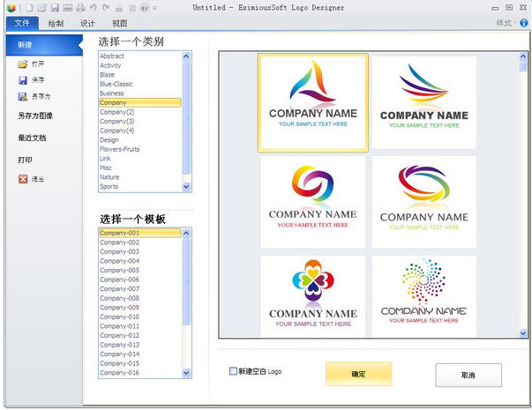Select the Abstract category
This screenshot has width=532, height=410.
click(140, 56)
